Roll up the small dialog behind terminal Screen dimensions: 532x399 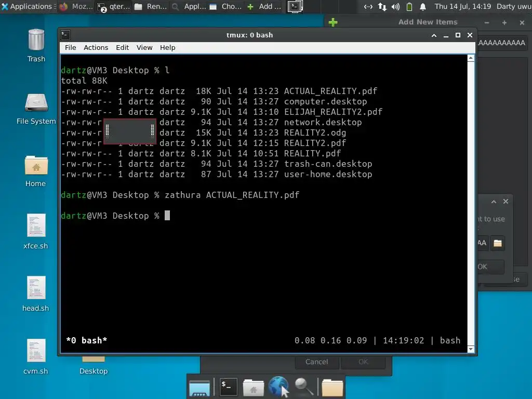coord(494,202)
